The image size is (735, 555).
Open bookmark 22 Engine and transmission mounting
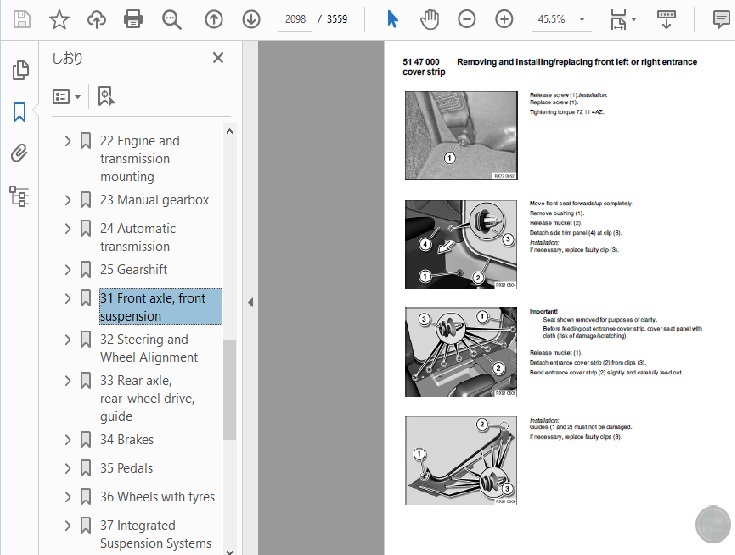[x=140, y=158]
